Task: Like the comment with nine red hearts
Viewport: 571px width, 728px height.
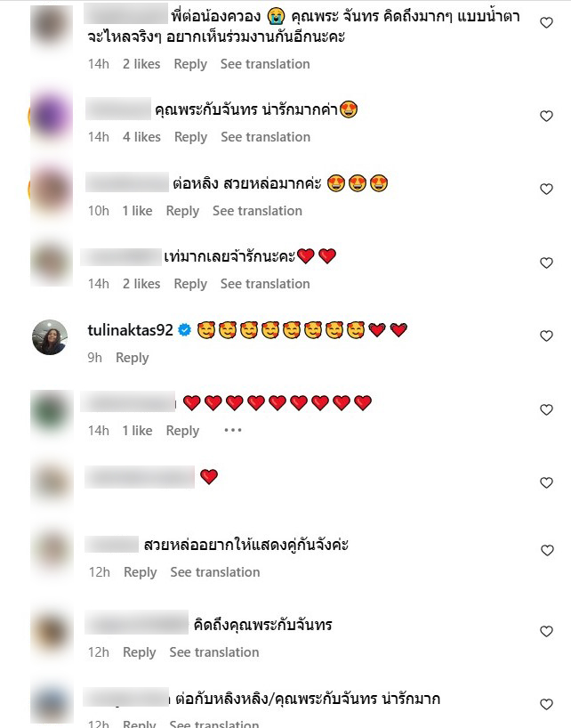Action: 546,409
